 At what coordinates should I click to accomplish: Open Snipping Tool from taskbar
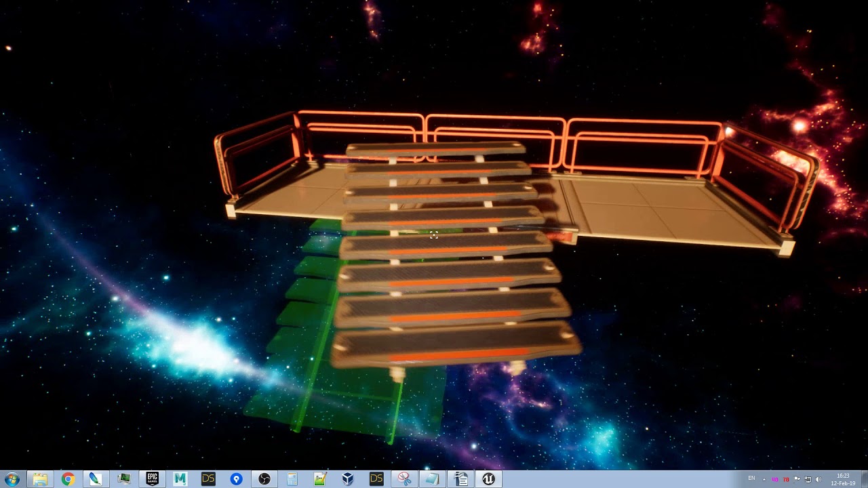tap(404, 479)
